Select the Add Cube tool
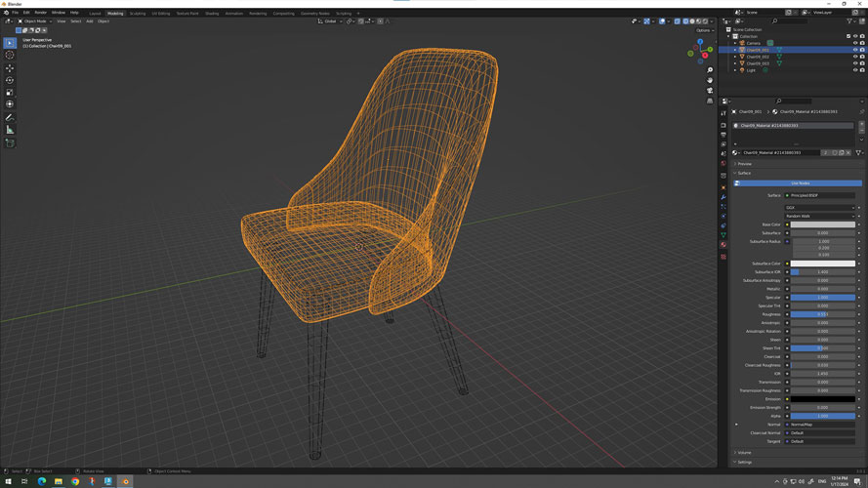The height and width of the screenshot is (488, 868). 10,143
